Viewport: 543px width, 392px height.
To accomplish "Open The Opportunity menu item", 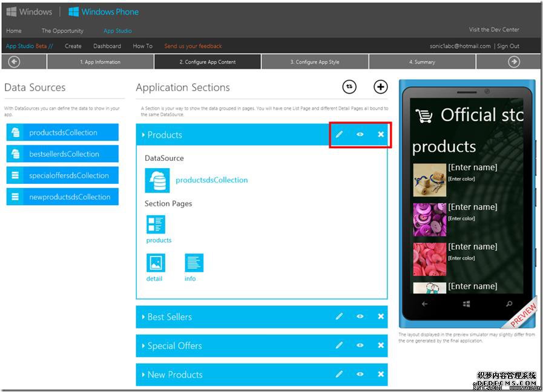I will click(62, 31).
